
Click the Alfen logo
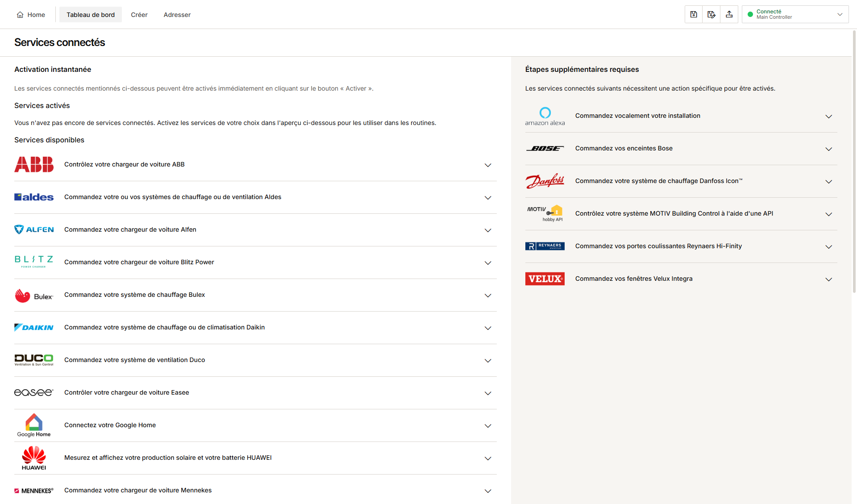[34, 229]
